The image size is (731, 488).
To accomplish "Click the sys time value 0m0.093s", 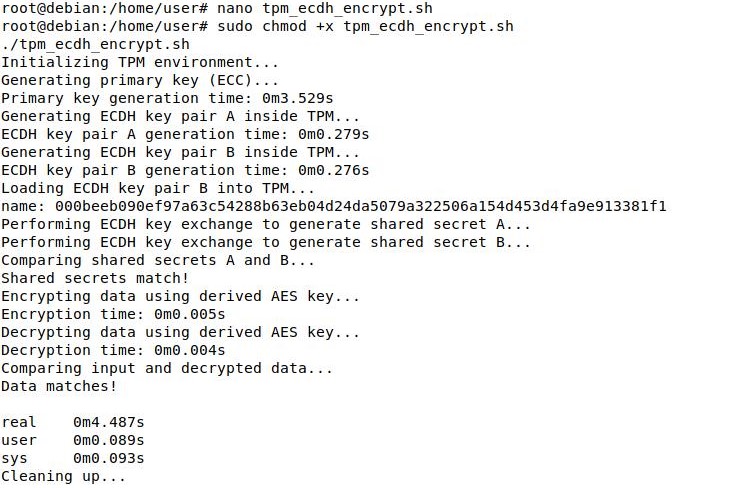I will tap(108, 458).
